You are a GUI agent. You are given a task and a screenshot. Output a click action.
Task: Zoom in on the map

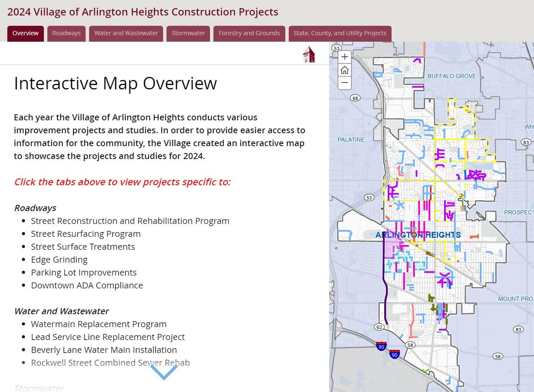point(344,56)
